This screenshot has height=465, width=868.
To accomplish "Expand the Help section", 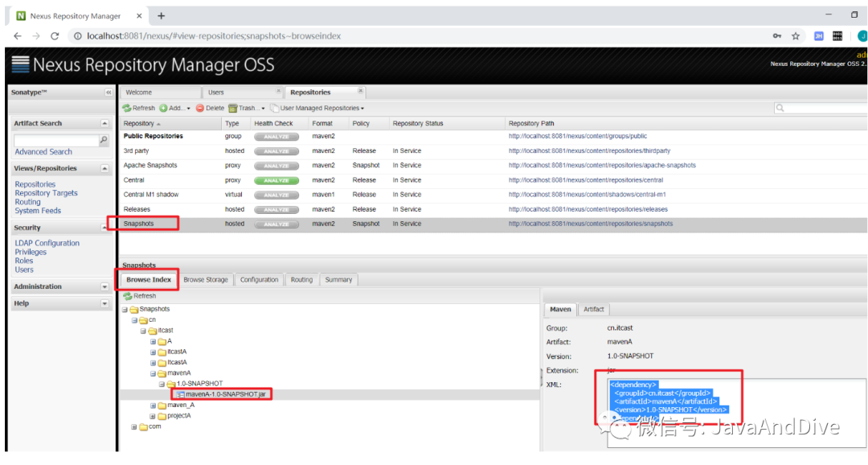I will coord(104,304).
